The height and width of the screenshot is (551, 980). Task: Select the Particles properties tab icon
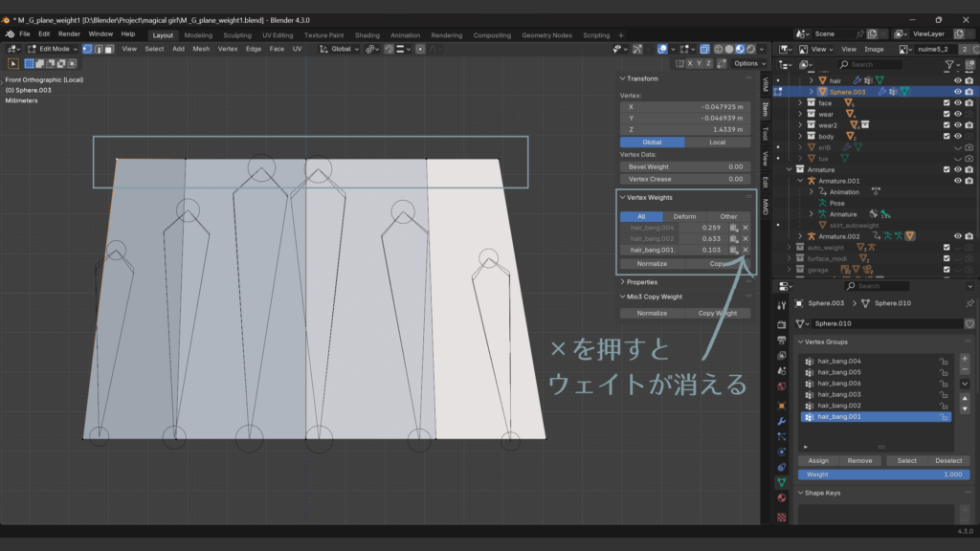[x=782, y=436]
